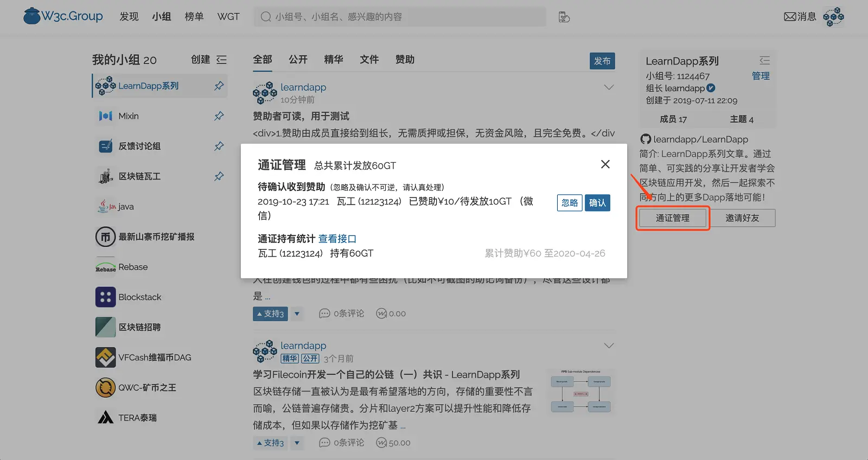Toggle pin for 反馈讨论组
The image size is (868, 460).
(x=219, y=146)
